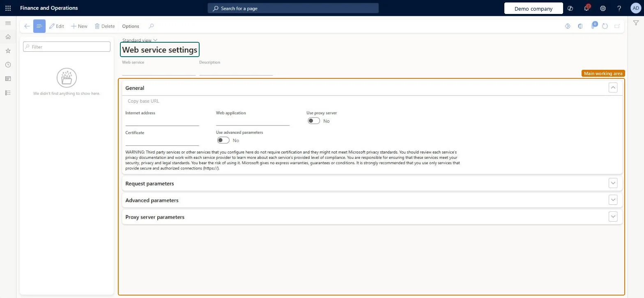
Task: Open Copilot icon in top bar
Action: pyautogui.click(x=570, y=8)
